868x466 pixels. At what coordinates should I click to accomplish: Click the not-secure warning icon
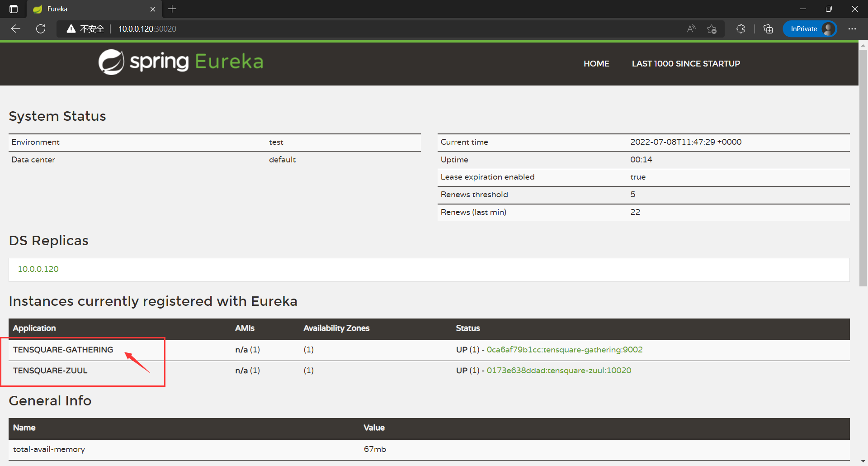[x=71, y=29]
